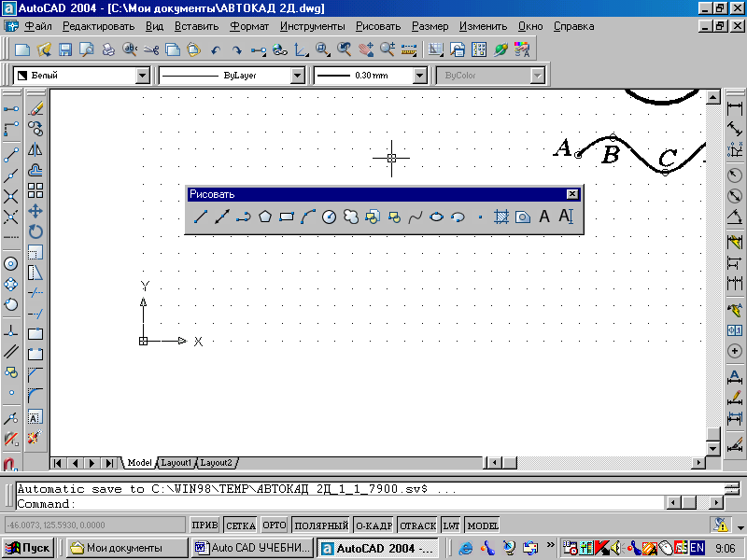This screenshot has width=747, height=560.
Task: Open the Вид menu
Action: (154, 26)
